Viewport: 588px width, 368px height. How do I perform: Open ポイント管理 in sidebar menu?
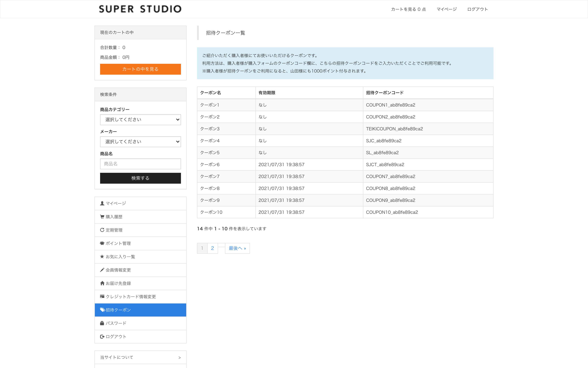[x=141, y=243]
